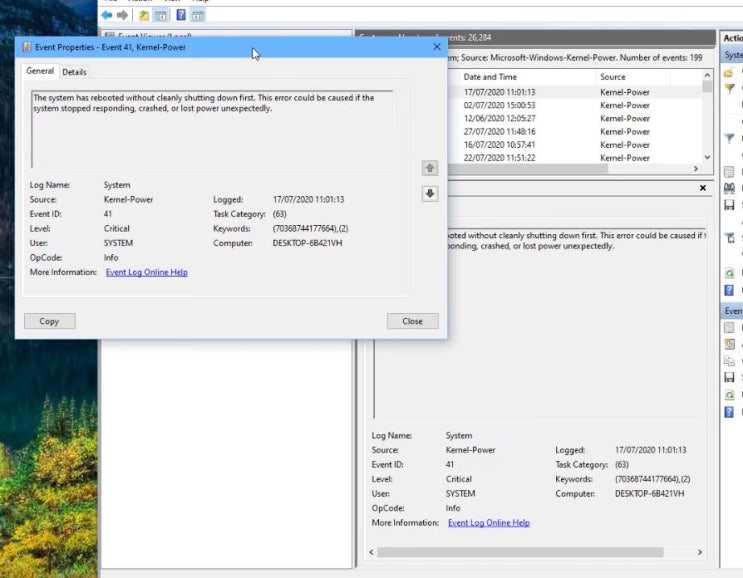
Task: Open Help via the blue question mark toolbar icon
Action: pos(181,15)
